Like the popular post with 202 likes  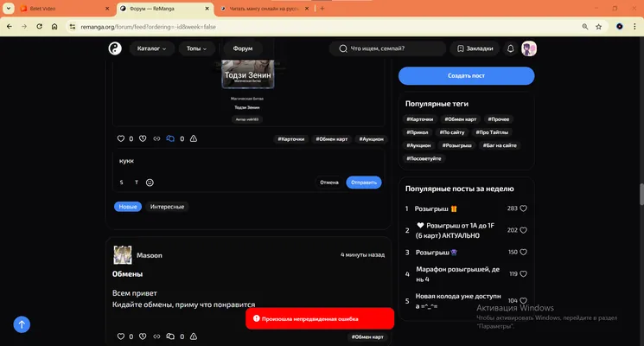(523, 230)
